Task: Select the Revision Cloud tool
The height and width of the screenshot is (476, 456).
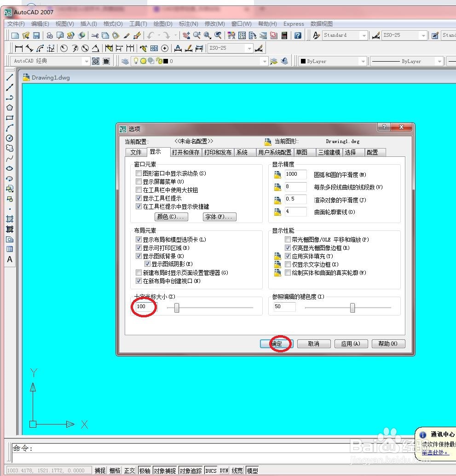Action: click(10, 148)
